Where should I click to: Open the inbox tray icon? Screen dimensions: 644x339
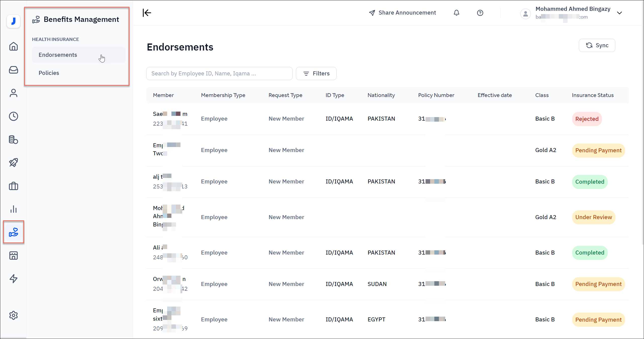click(x=13, y=70)
